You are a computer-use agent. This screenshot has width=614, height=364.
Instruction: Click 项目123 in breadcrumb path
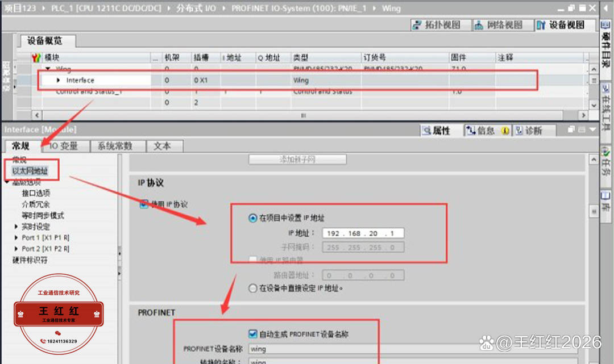pos(19,8)
